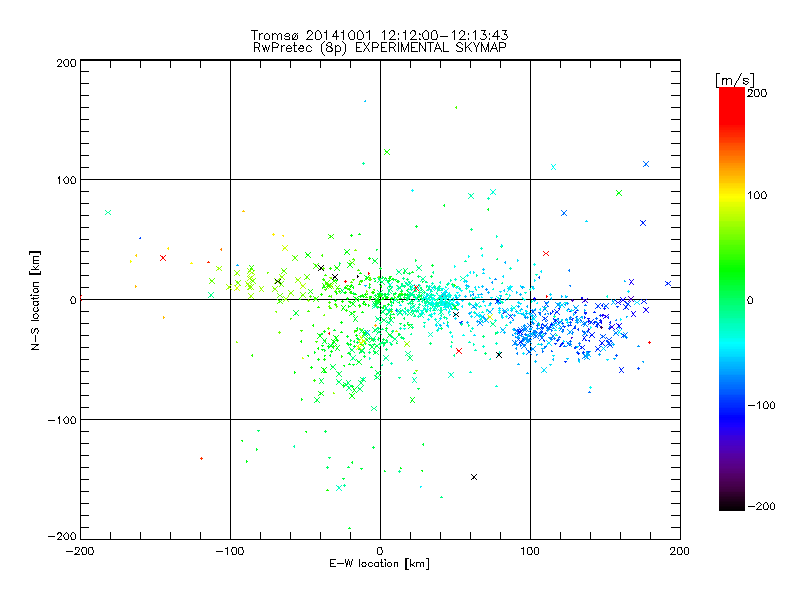The image size is (800, 600).
Task: Click the red X marker in the left half of the plot
Action: click(x=163, y=258)
